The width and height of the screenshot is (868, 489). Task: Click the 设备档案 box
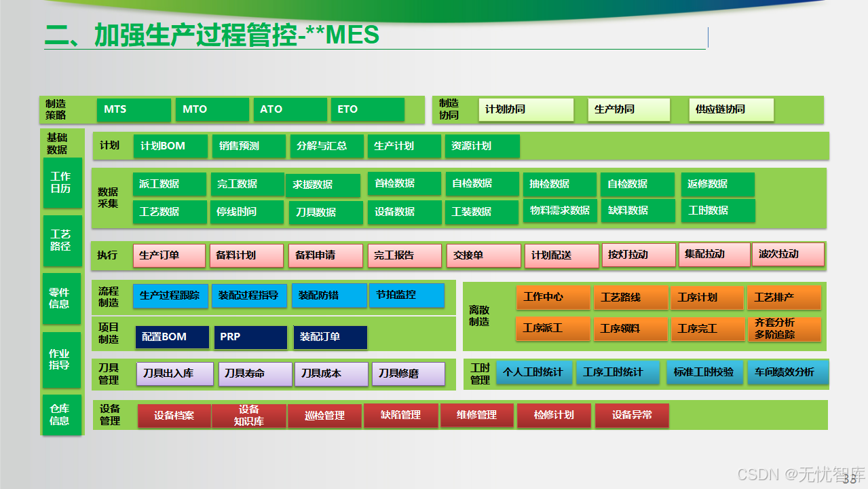(x=175, y=416)
